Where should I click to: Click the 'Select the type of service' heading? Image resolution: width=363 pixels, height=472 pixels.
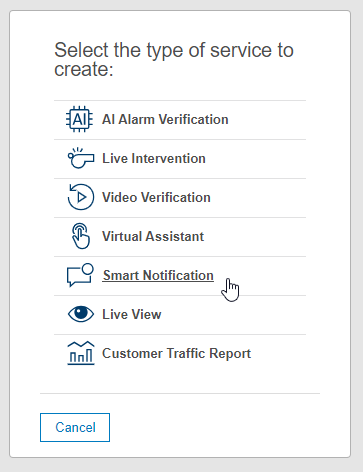point(174,59)
